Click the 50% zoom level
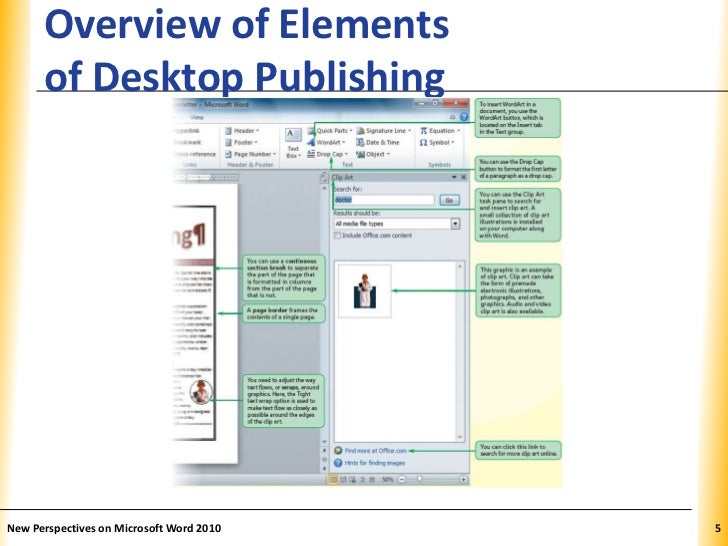 [387, 479]
